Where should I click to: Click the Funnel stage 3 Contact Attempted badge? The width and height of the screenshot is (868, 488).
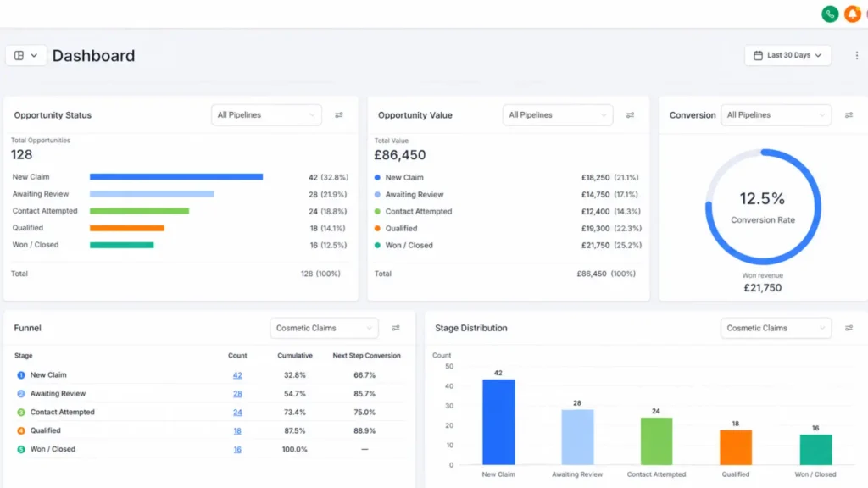click(x=21, y=413)
